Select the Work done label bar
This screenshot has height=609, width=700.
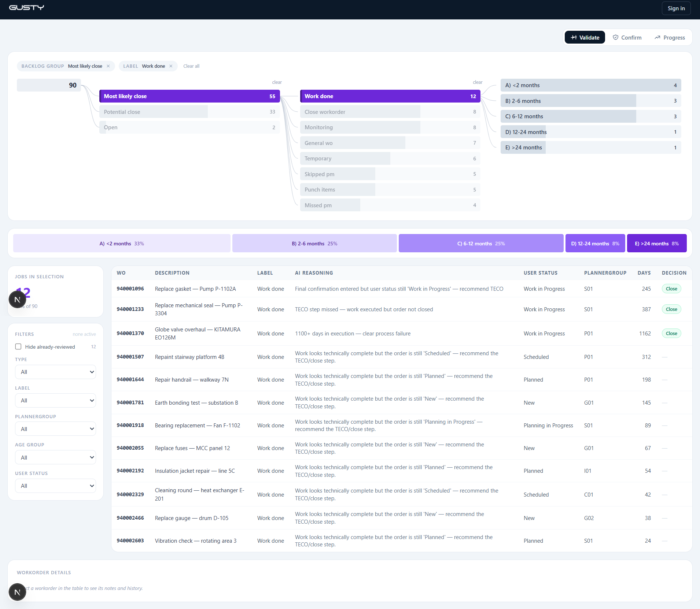(x=390, y=96)
